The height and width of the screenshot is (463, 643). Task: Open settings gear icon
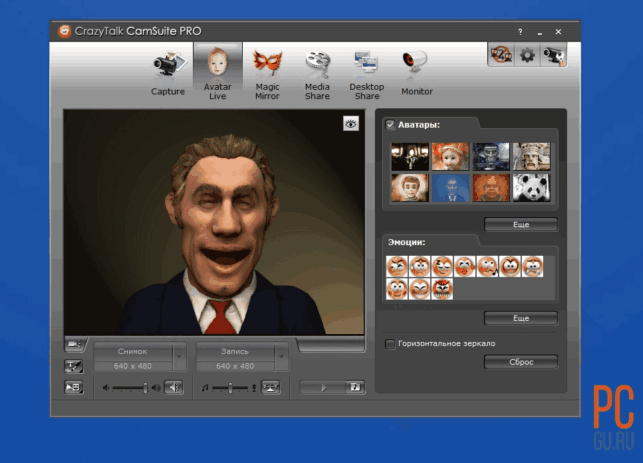(527, 55)
